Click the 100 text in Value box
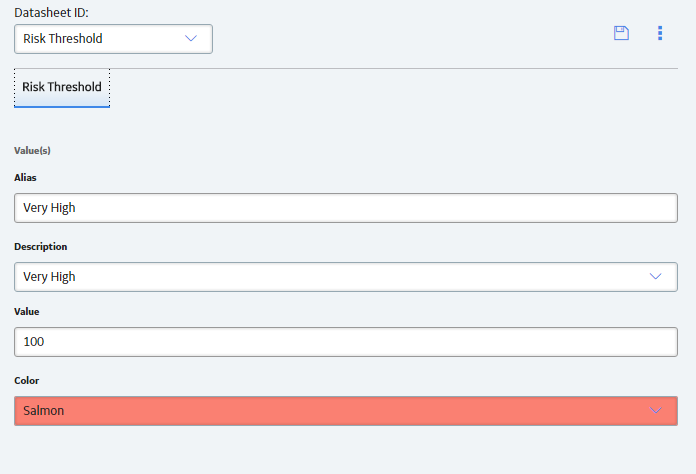 34,341
